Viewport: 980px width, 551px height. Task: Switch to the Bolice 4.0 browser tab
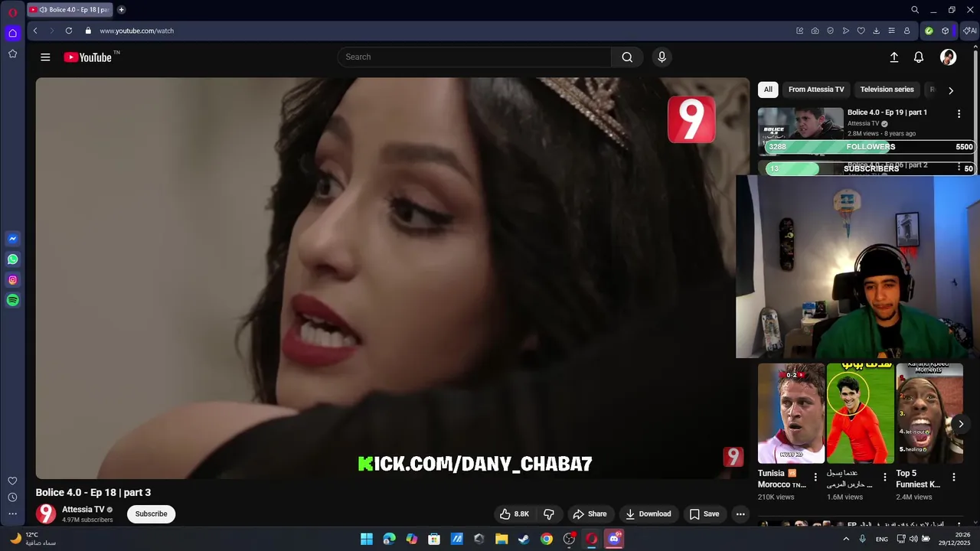coord(70,10)
